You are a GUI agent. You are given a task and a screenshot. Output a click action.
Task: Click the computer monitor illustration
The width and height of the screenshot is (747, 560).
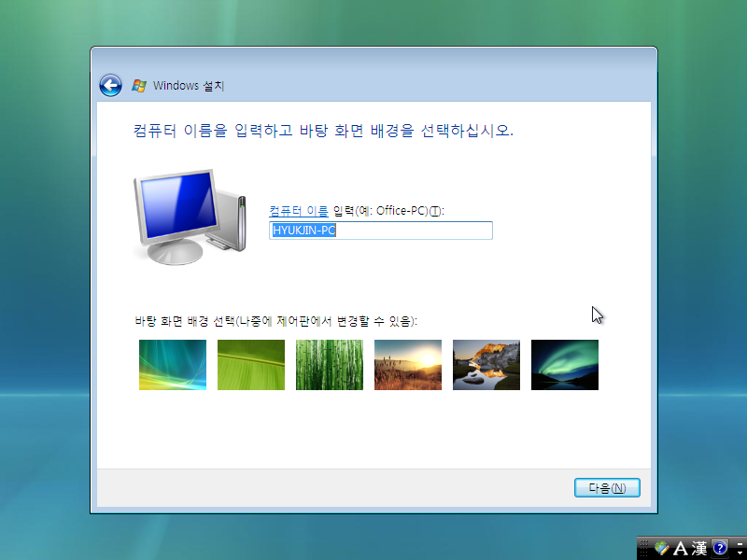190,217
